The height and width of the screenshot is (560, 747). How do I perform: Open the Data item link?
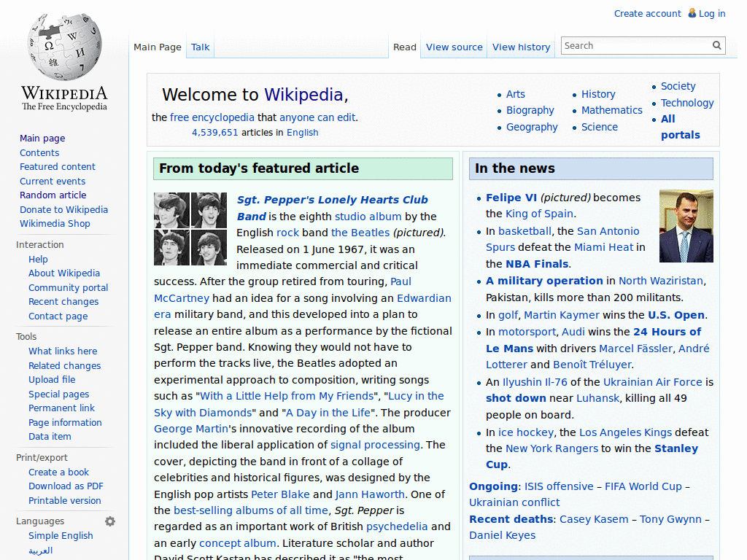(x=50, y=437)
